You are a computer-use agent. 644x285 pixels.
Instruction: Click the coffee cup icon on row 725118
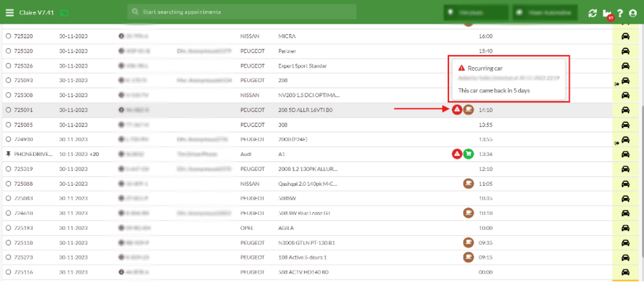[x=468, y=242]
